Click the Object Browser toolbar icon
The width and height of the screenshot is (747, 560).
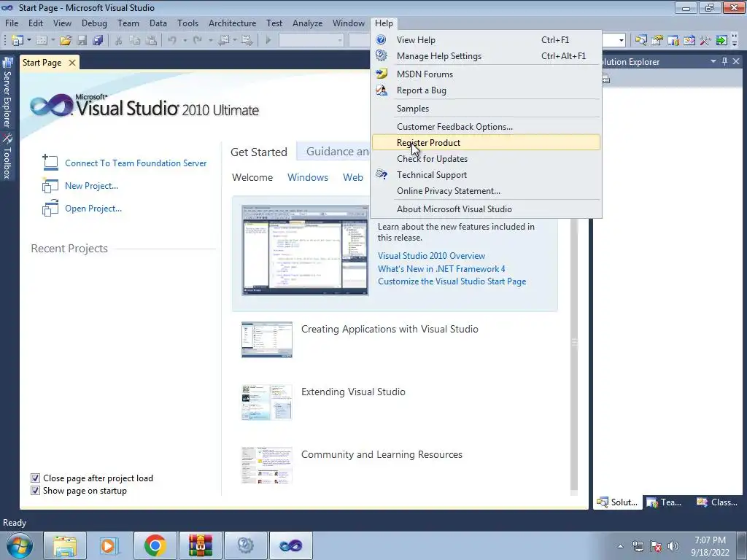(689, 41)
